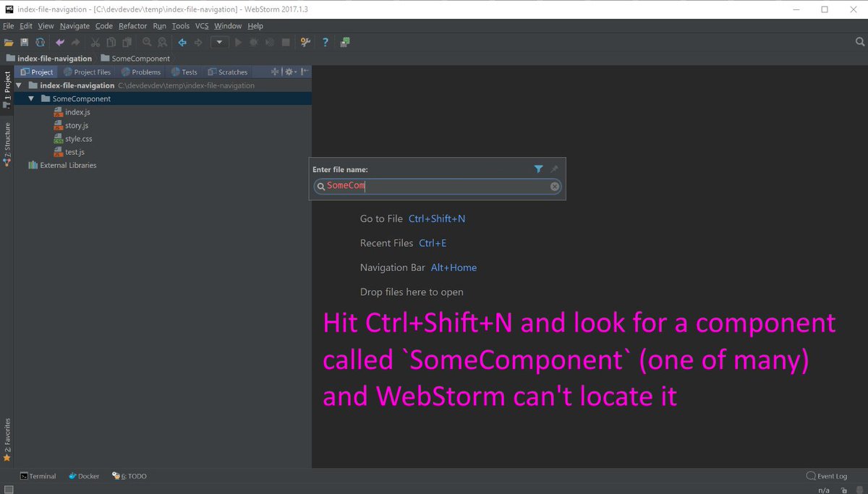Toggle the Structure side tab

pyautogui.click(x=7, y=144)
